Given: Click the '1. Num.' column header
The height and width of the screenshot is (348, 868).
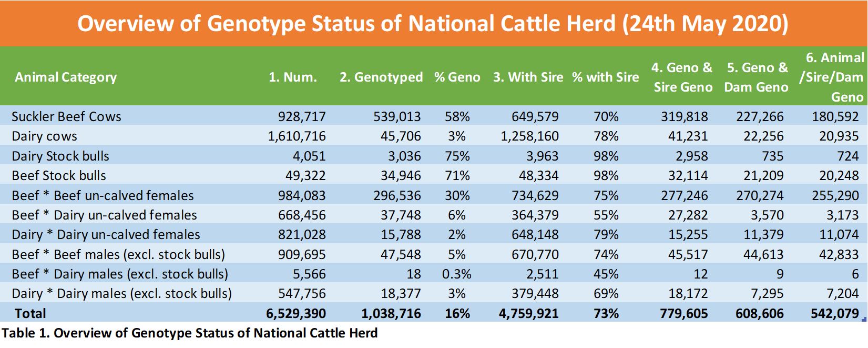Looking at the screenshot, I should point(293,77).
